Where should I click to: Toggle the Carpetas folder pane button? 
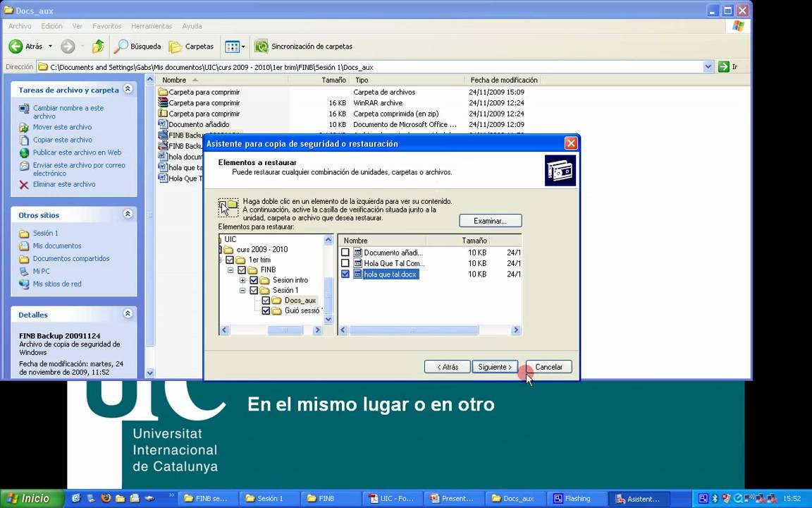pos(191,47)
